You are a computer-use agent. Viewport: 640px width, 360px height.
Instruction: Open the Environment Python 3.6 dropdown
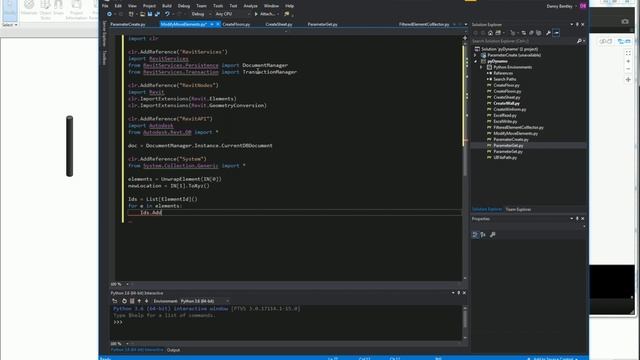(x=204, y=301)
